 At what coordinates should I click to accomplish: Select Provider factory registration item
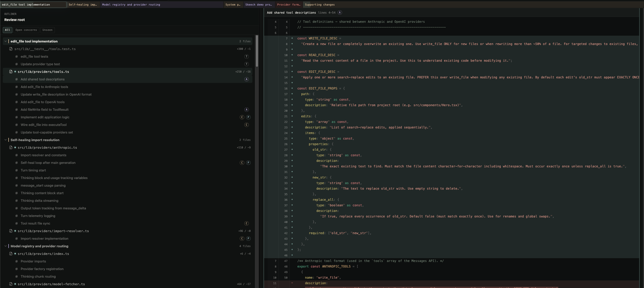tap(128, 269)
